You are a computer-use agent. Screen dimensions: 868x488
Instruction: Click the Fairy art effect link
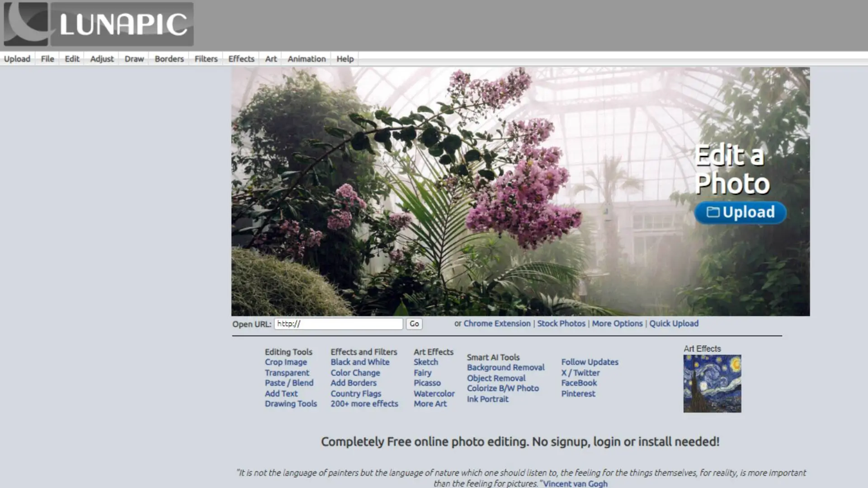(x=423, y=373)
